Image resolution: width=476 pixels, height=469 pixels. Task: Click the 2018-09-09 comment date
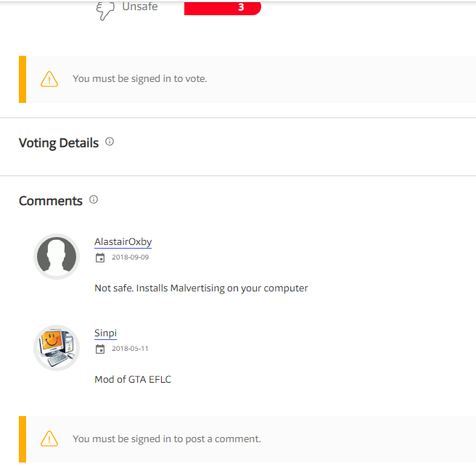[x=130, y=257]
